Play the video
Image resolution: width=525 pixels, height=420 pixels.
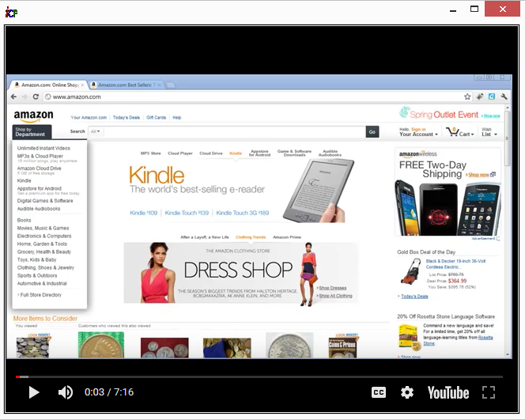(x=34, y=392)
